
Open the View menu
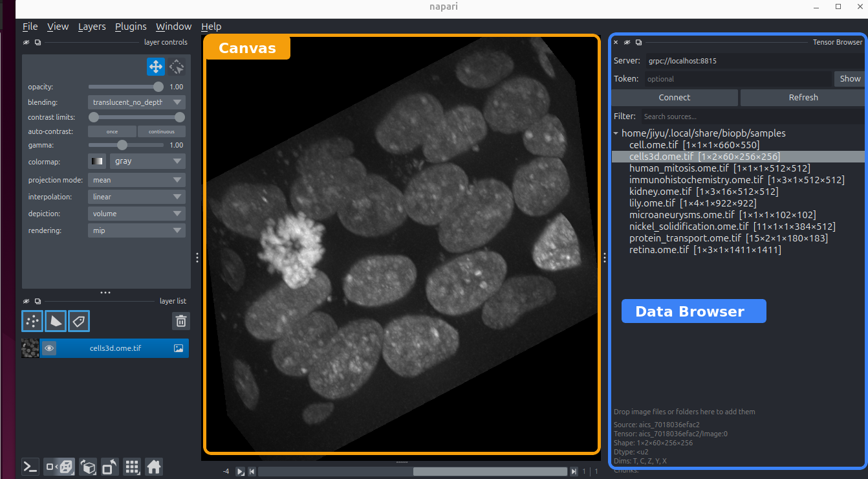[x=58, y=27]
